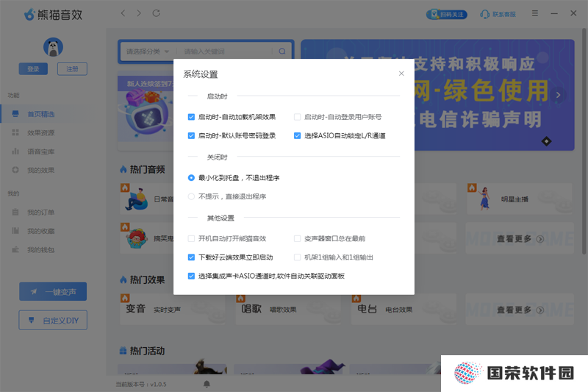The height and width of the screenshot is (392, 588).
Task: Click the 熊猫音效 logo
Action: [x=53, y=15]
